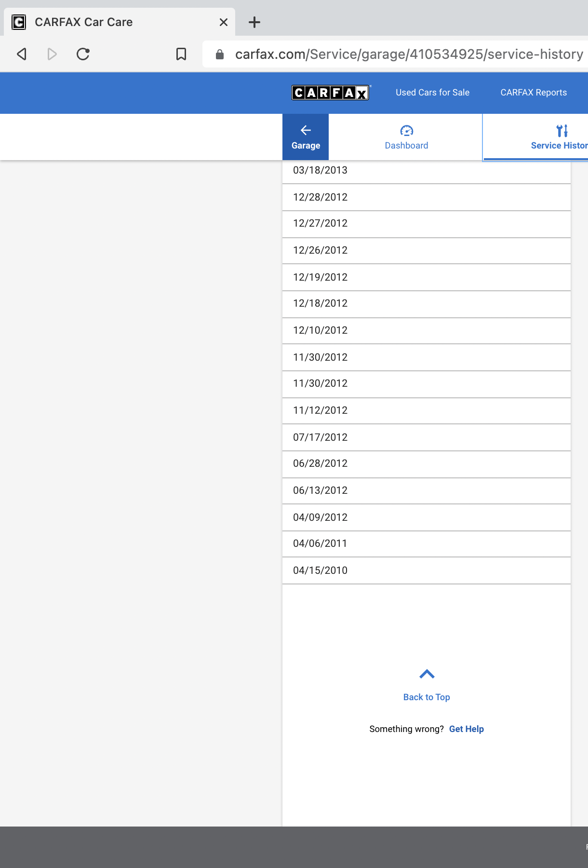This screenshot has height=868, width=588.
Task: Expand the 03/18/2013 service record
Action: 427,171
